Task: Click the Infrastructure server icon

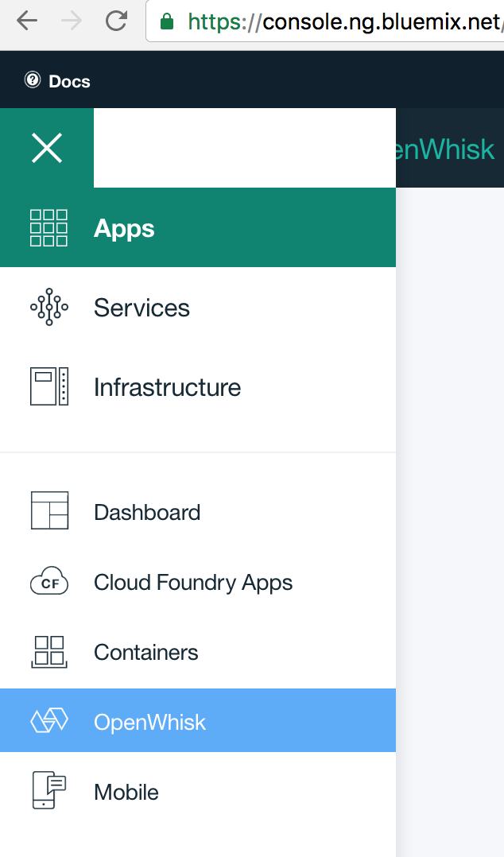Action: tap(49, 386)
